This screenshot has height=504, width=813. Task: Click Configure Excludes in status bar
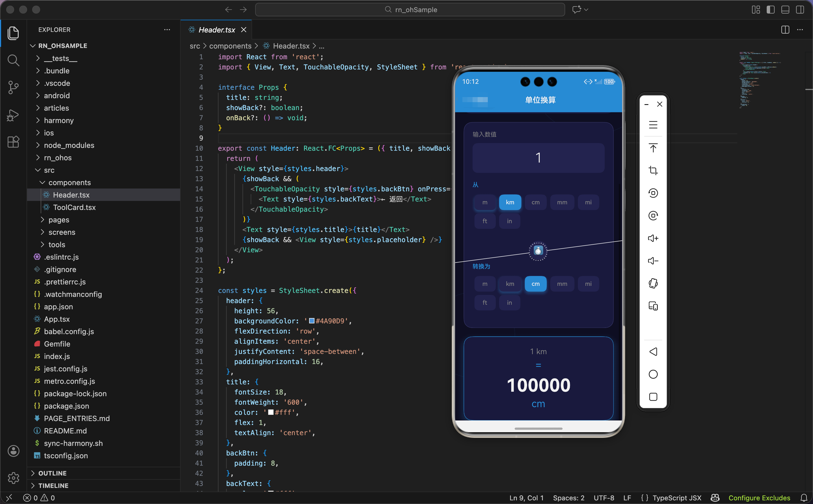[759, 498]
